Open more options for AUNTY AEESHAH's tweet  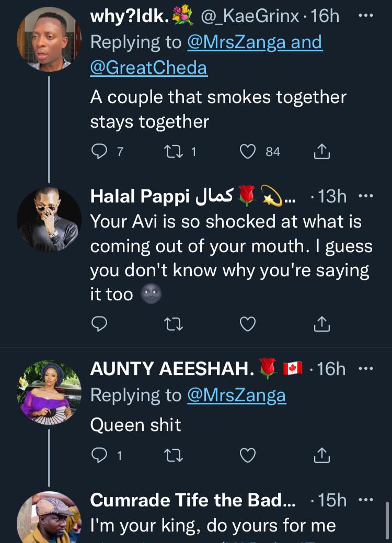click(x=365, y=369)
